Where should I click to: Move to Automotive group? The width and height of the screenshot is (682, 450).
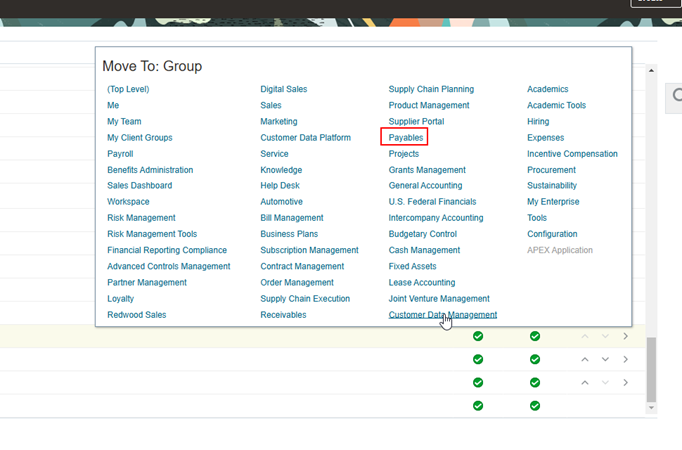[x=281, y=202]
